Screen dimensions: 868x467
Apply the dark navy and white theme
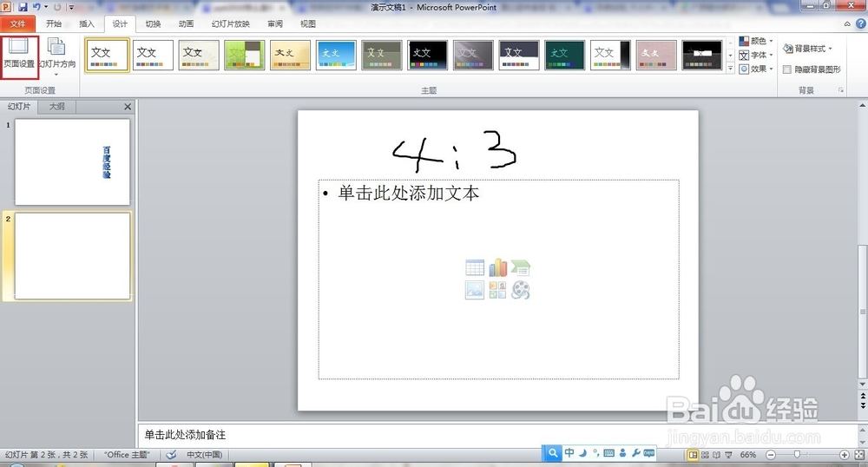click(519, 55)
